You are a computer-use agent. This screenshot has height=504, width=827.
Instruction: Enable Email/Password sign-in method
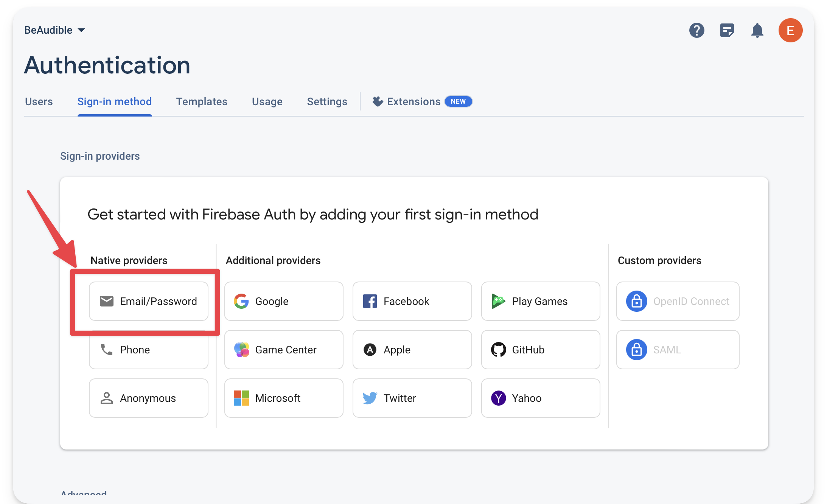[x=148, y=301]
